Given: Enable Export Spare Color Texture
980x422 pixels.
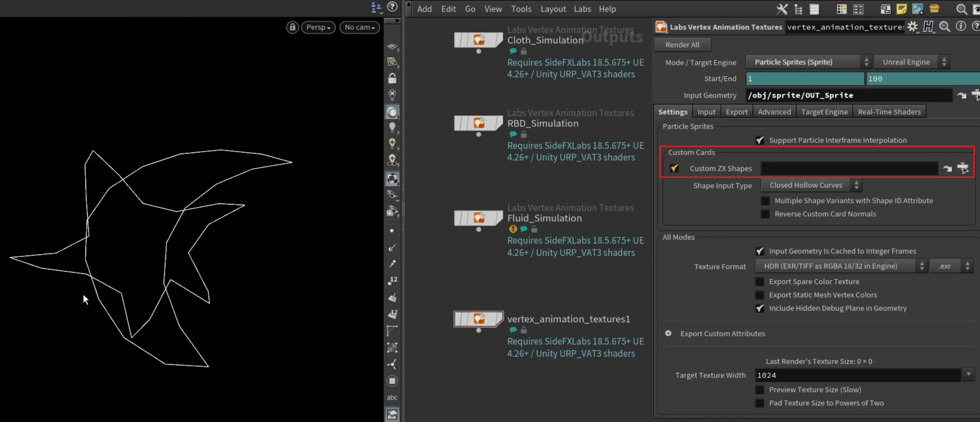Looking at the screenshot, I should coord(759,282).
